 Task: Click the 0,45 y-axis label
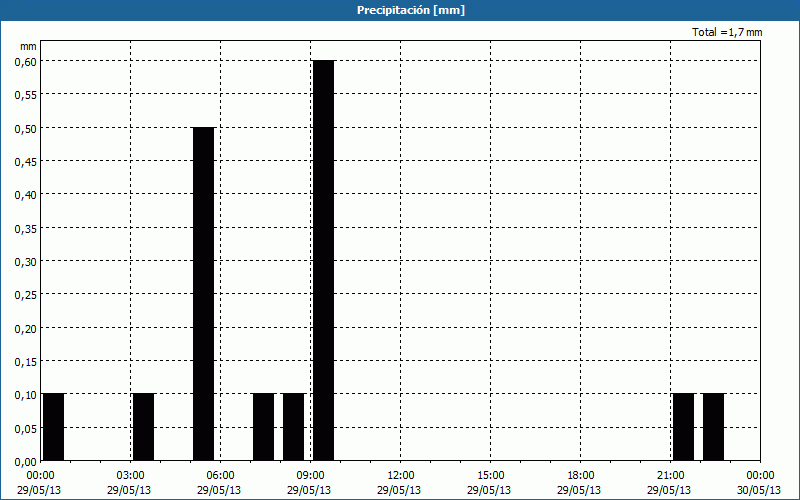(x=26, y=161)
